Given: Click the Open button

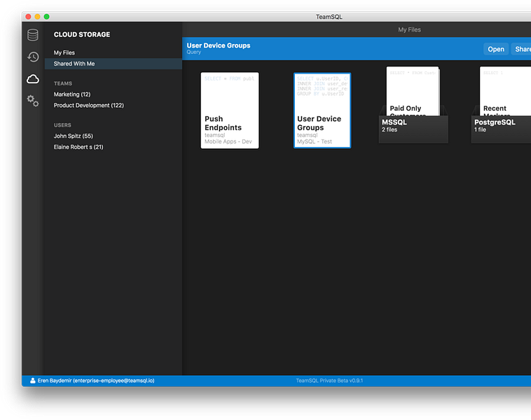Looking at the screenshot, I should 496,49.
